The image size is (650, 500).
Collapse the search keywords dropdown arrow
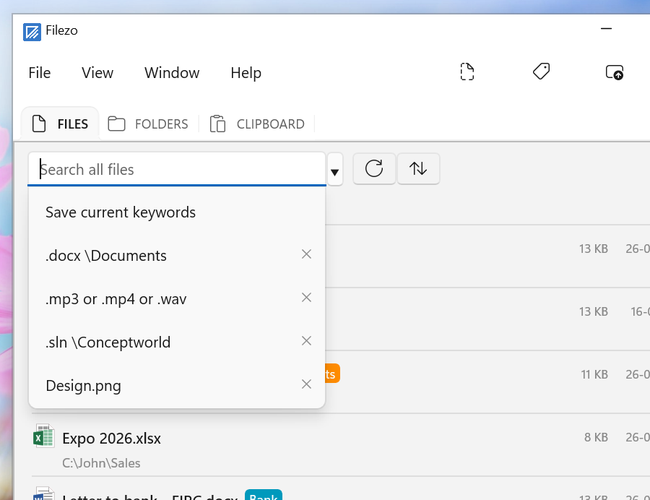click(x=335, y=170)
